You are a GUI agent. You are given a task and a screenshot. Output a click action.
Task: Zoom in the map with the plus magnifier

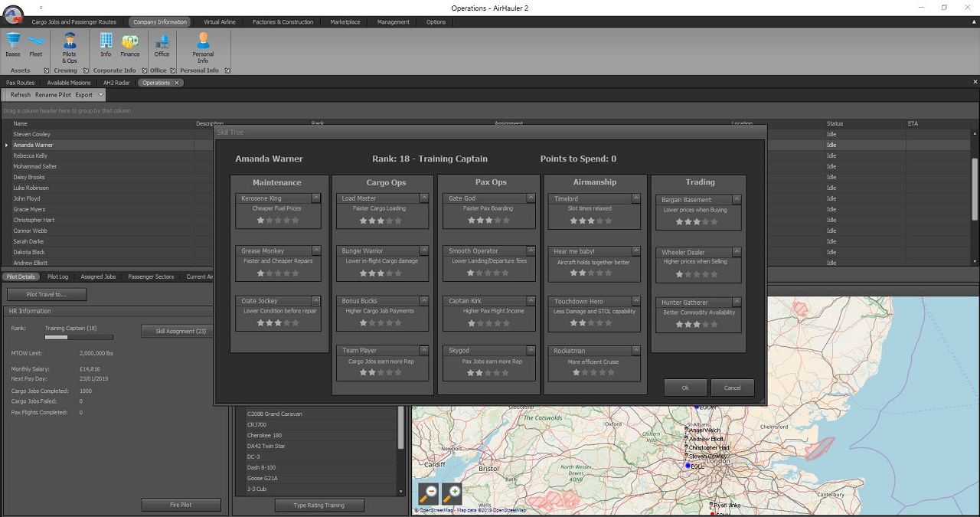(x=451, y=492)
